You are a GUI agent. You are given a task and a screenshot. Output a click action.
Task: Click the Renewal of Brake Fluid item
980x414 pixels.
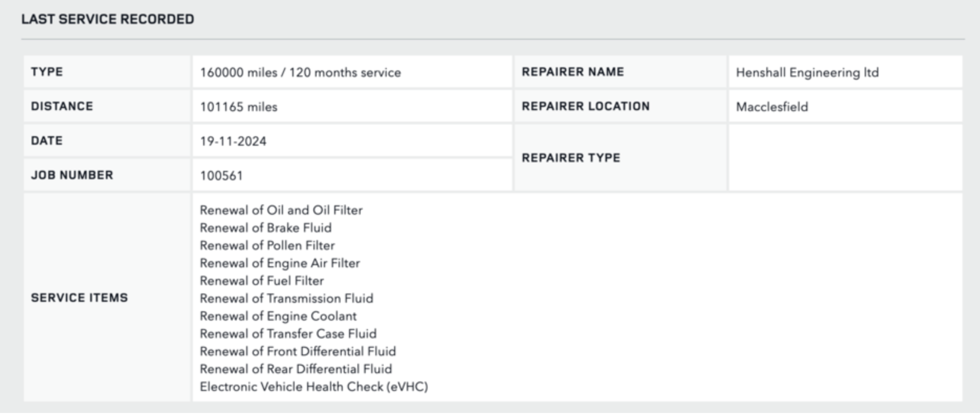(265, 228)
